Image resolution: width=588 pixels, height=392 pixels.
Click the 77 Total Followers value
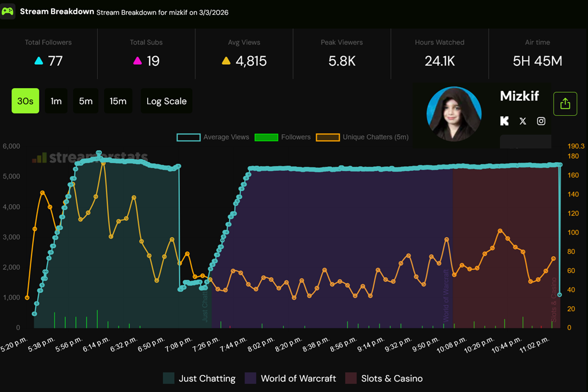(x=55, y=61)
